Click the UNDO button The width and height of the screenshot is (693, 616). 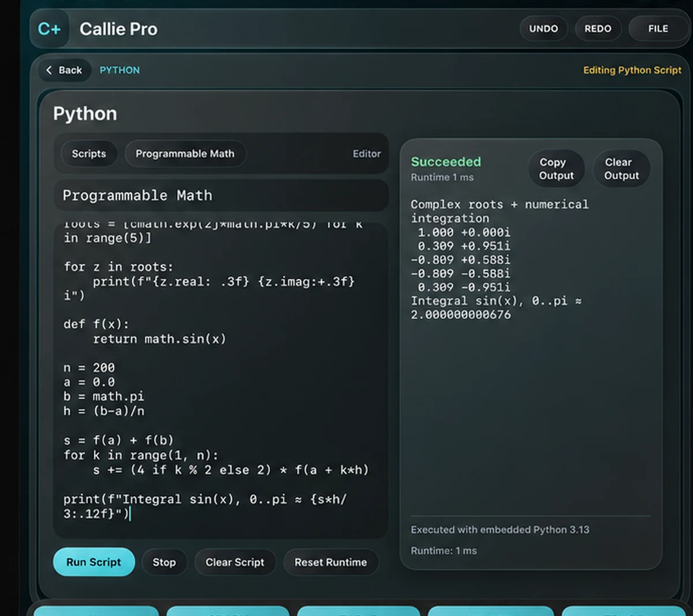click(543, 29)
